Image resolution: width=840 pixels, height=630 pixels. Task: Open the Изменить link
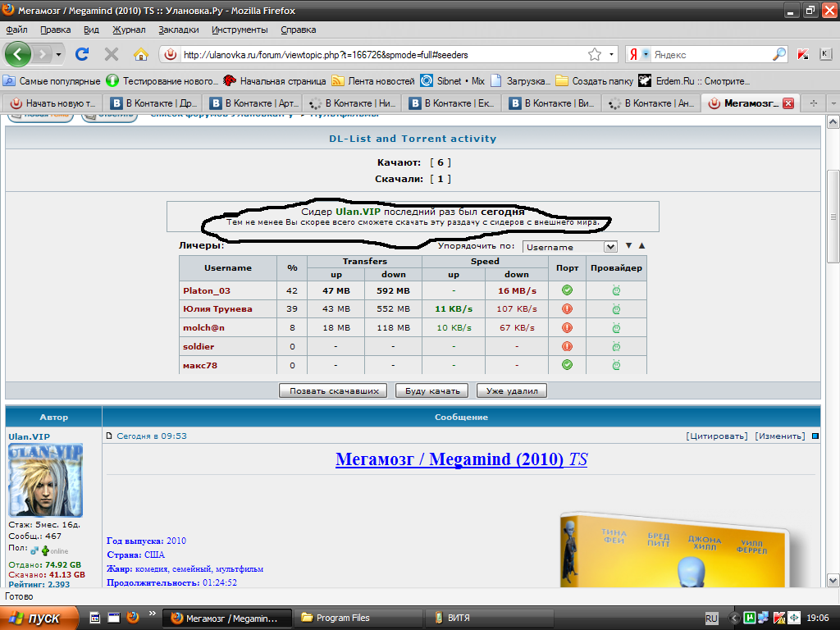coord(780,436)
